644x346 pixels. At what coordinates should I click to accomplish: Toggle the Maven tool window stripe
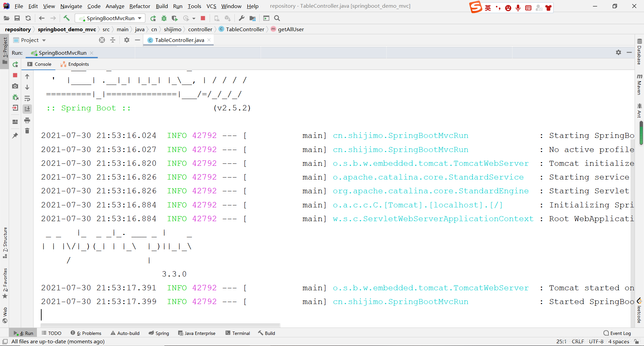639,84
